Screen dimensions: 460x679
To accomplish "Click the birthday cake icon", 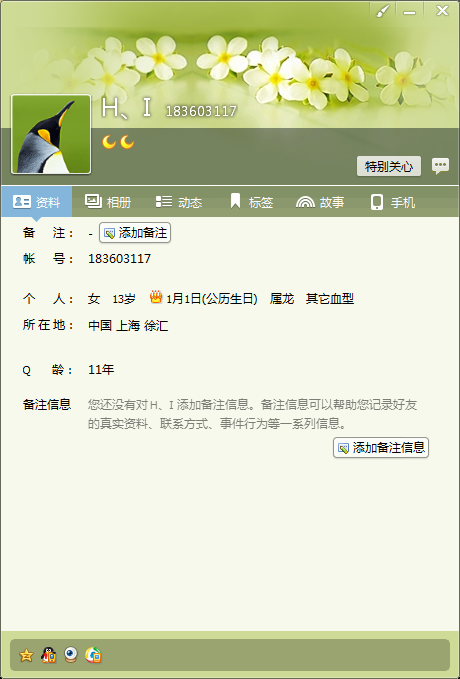I will click(x=156, y=297).
